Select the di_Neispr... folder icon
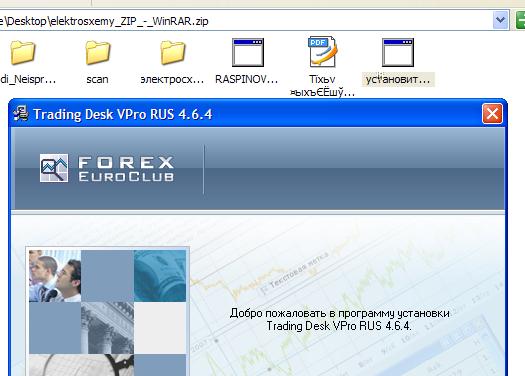The width and height of the screenshot is (525, 376). tap(23, 52)
